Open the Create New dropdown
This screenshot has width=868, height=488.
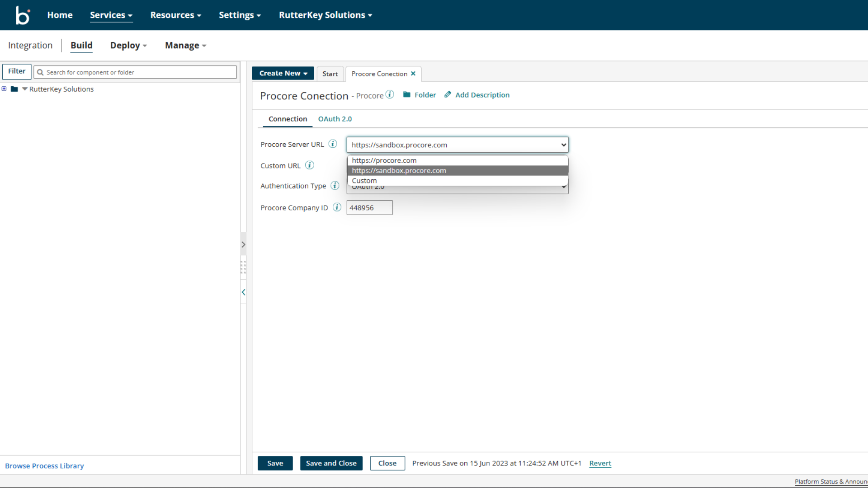(283, 73)
